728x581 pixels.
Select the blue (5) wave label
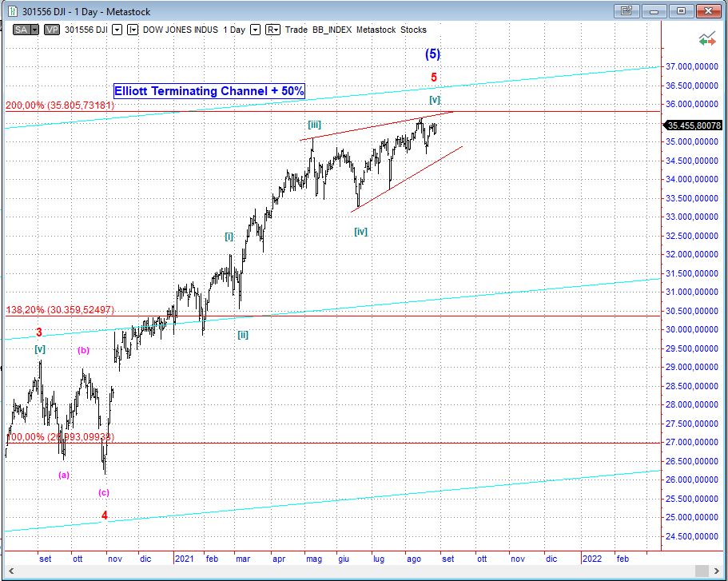pyautogui.click(x=432, y=54)
